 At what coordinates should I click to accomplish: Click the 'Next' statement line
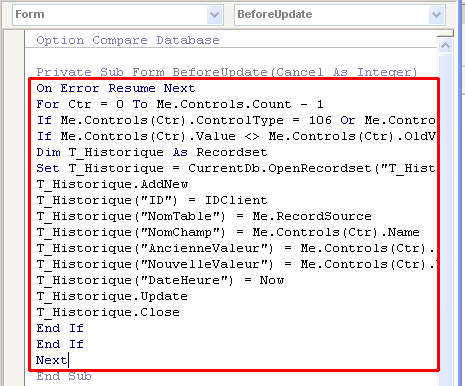pyautogui.click(x=52, y=360)
